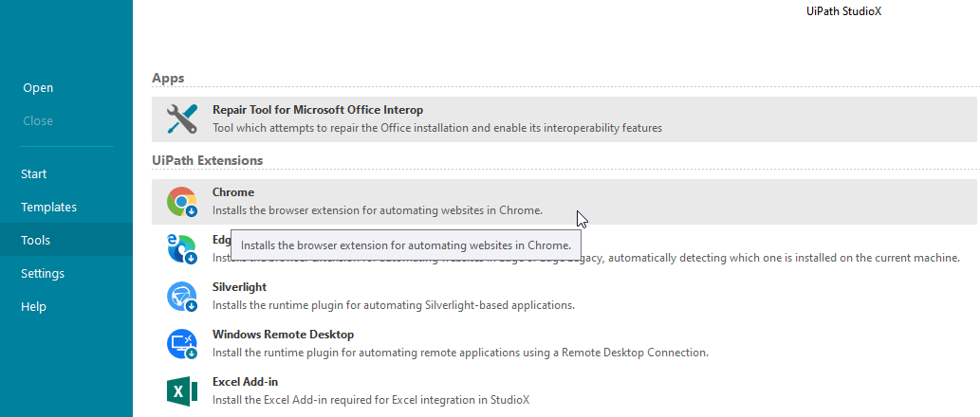
Task: Click the Remote Desktop Connection description text
Action: click(460, 353)
